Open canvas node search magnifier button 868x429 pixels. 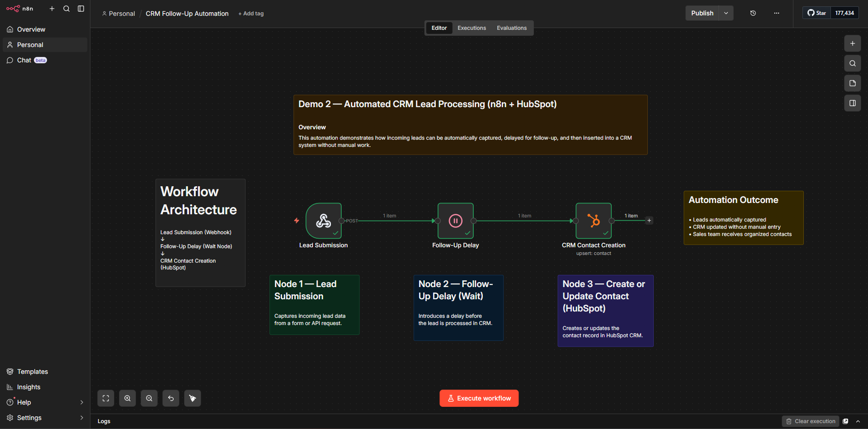(x=853, y=63)
